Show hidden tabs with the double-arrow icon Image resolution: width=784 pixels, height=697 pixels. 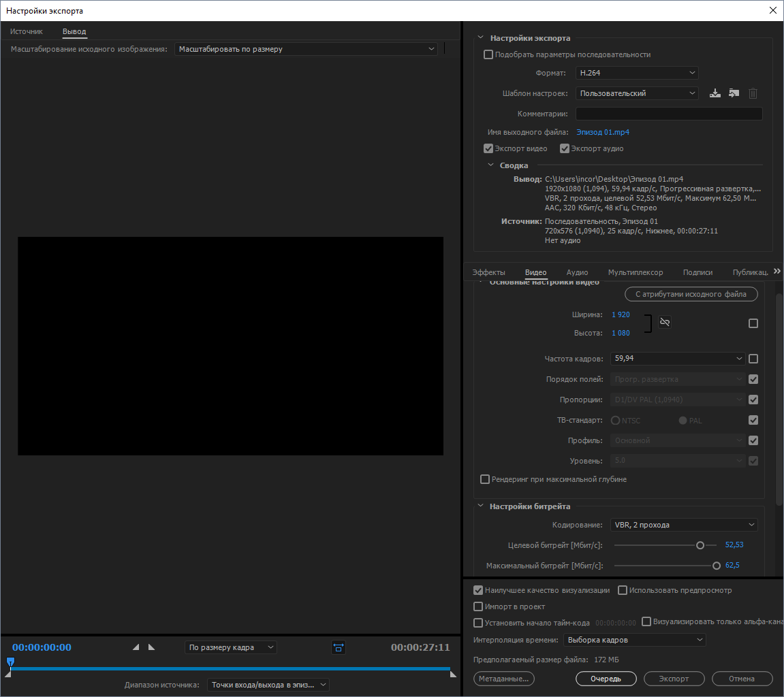[x=777, y=271]
